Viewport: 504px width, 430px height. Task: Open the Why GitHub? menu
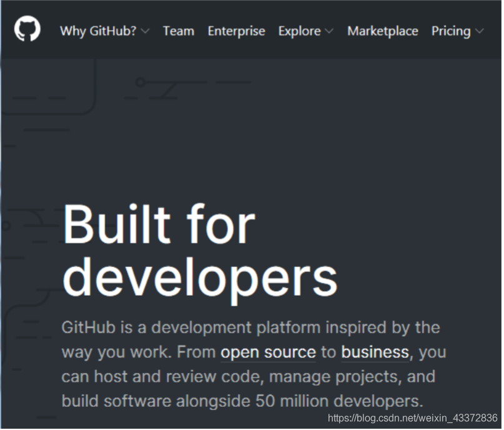[98, 31]
